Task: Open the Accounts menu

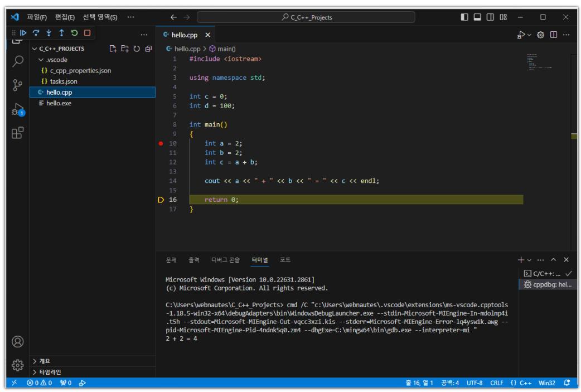Action: pos(17,341)
